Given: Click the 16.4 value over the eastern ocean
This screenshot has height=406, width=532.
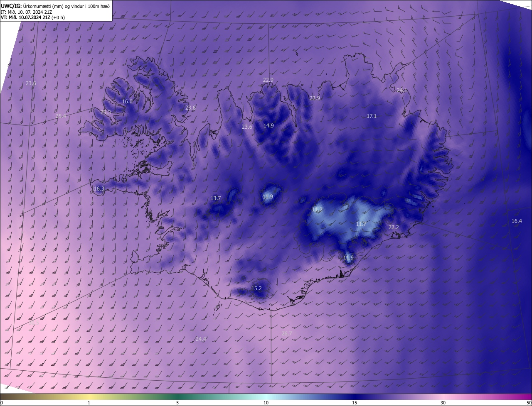Looking at the screenshot, I should coord(517,221).
